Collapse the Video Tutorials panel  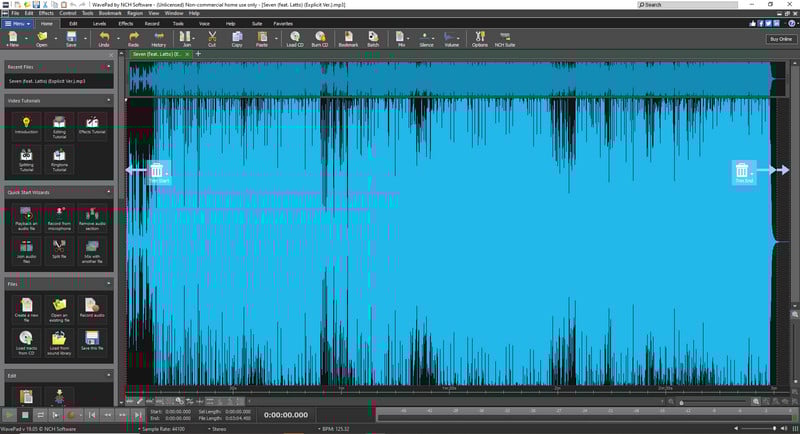(109, 100)
